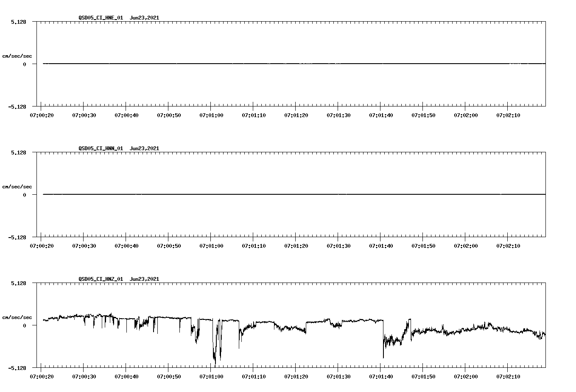Screen dimensions: 576x392
Task: Click 07:01:50 on the HNN time axis
Action: (x=423, y=246)
